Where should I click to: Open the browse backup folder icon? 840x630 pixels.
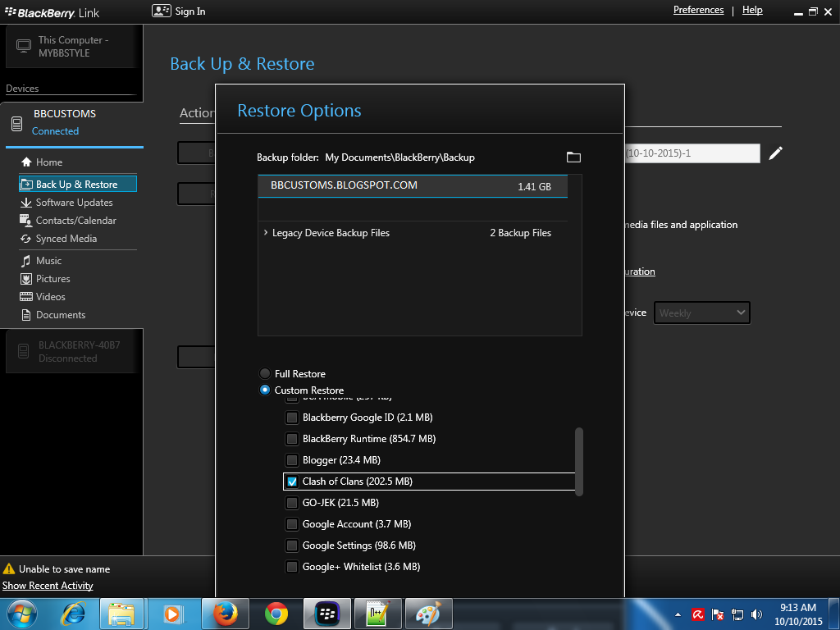pos(573,157)
